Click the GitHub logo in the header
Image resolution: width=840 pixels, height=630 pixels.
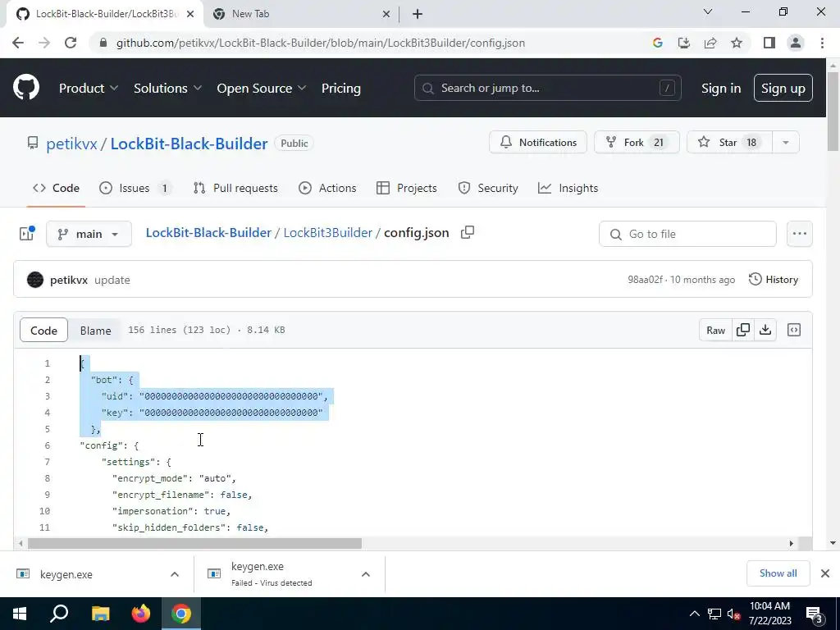click(26, 88)
